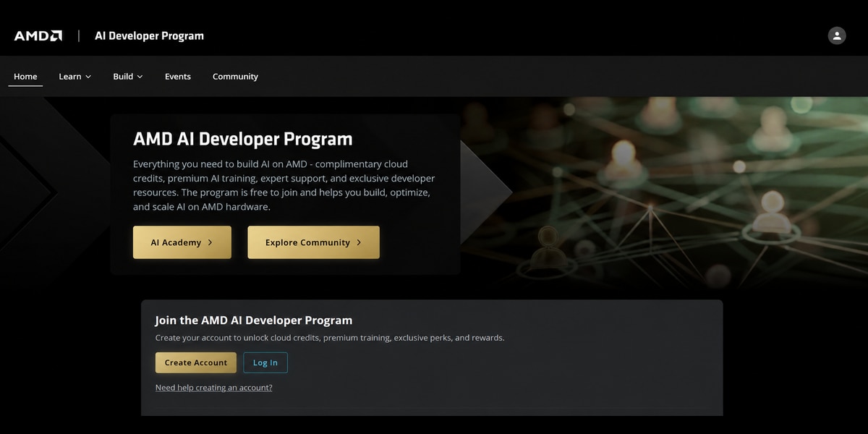The width and height of the screenshot is (868, 434).
Task: Expand the Learn menu
Action: click(75, 77)
